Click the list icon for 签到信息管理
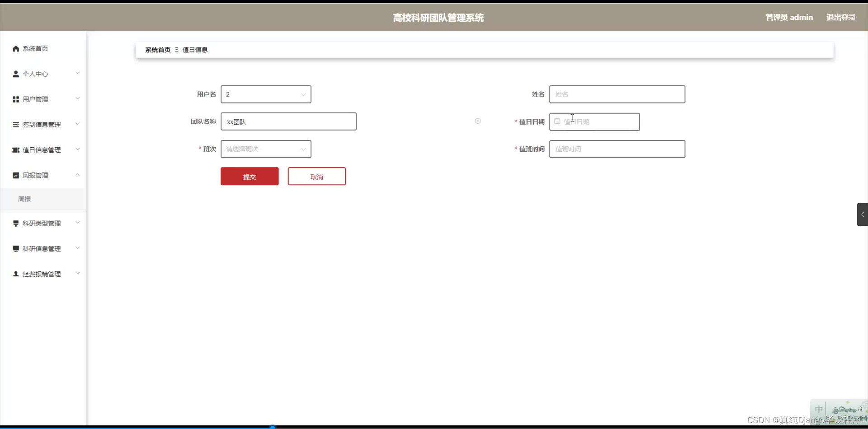 [16, 125]
